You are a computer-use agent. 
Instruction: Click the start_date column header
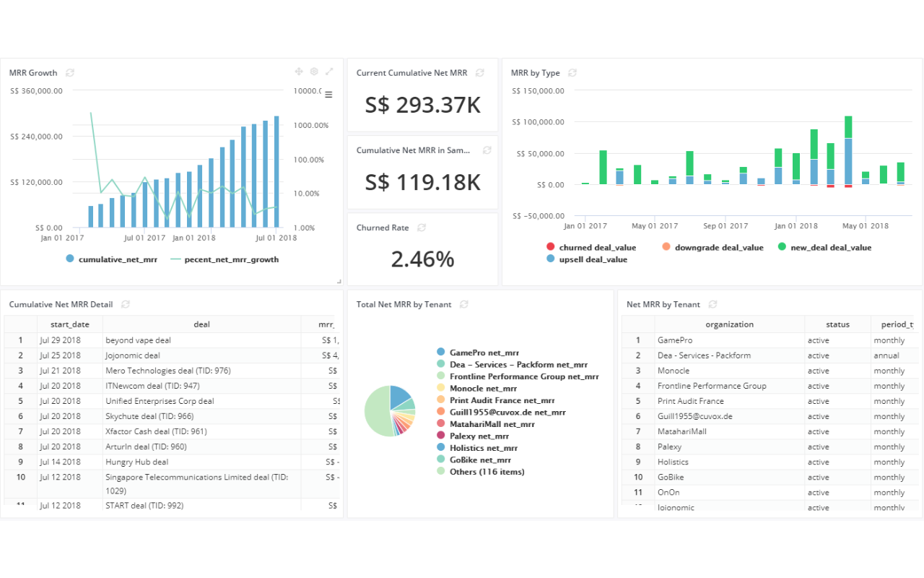(69, 324)
